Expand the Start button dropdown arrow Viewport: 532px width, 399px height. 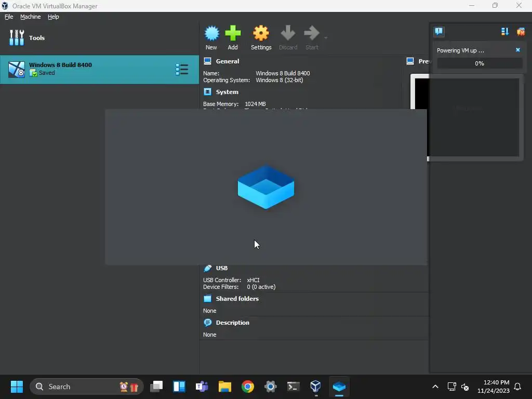tap(326, 37)
